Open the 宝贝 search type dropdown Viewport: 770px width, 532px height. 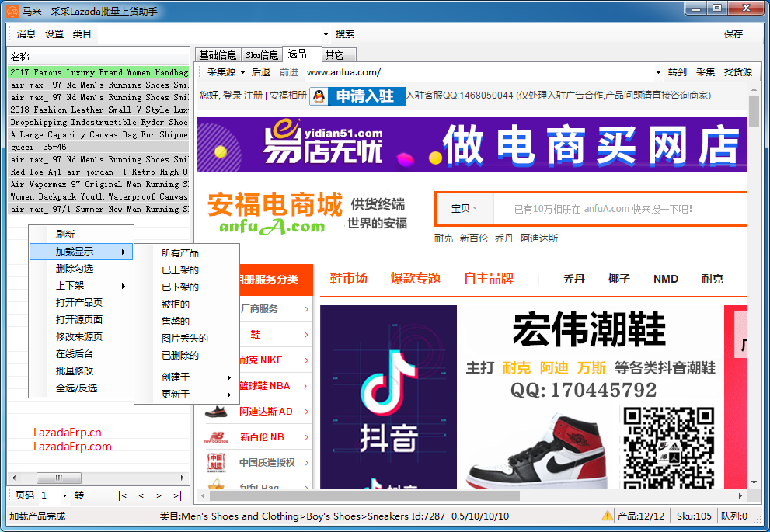(x=464, y=209)
